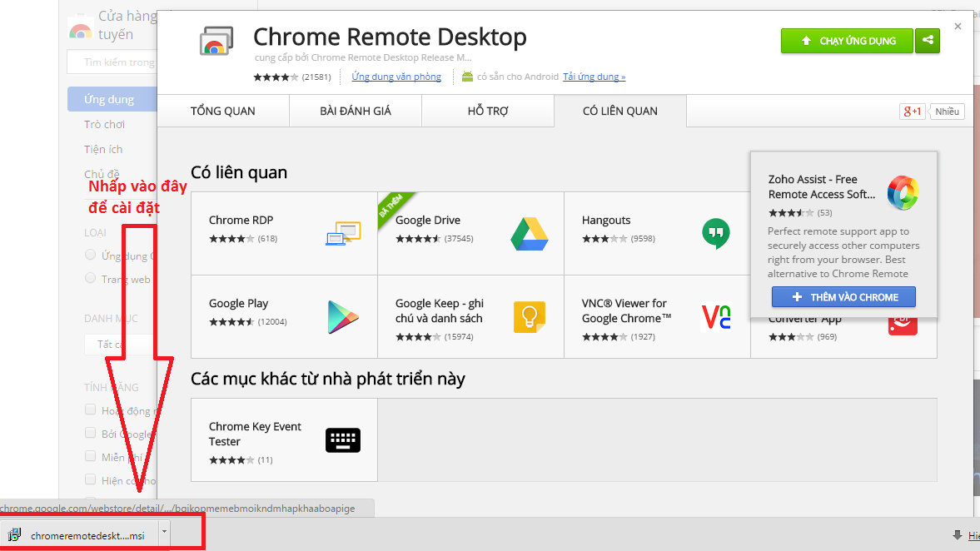The image size is (980, 551).
Task: Open the Google Play app title
Action: click(238, 303)
